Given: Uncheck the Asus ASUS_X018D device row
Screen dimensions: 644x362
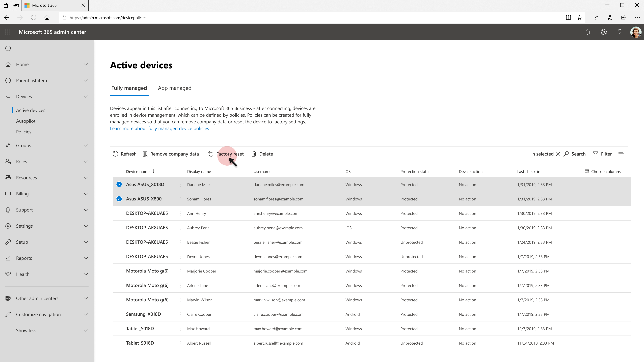Looking at the screenshot, I should pos(119,184).
